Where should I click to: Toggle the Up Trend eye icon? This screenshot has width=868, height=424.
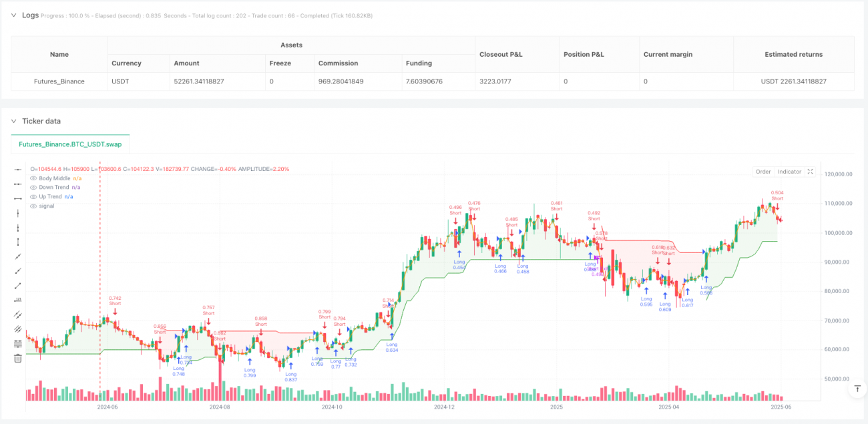[x=33, y=197]
